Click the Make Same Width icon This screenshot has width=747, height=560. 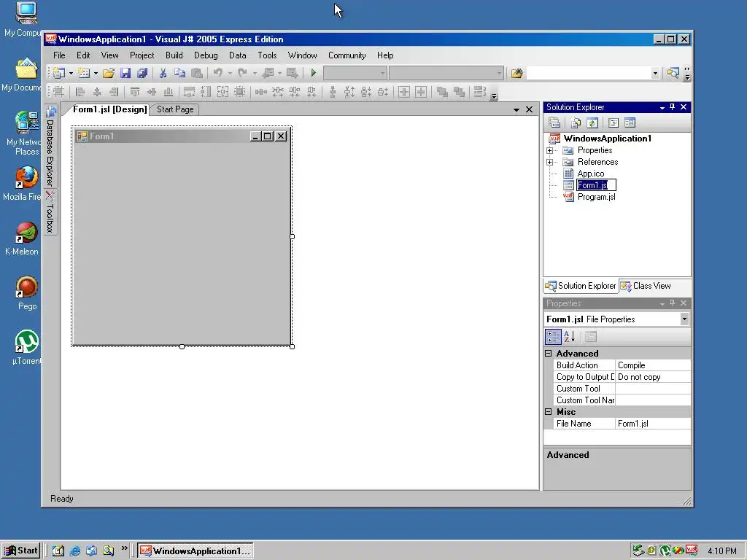(x=189, y=91)
